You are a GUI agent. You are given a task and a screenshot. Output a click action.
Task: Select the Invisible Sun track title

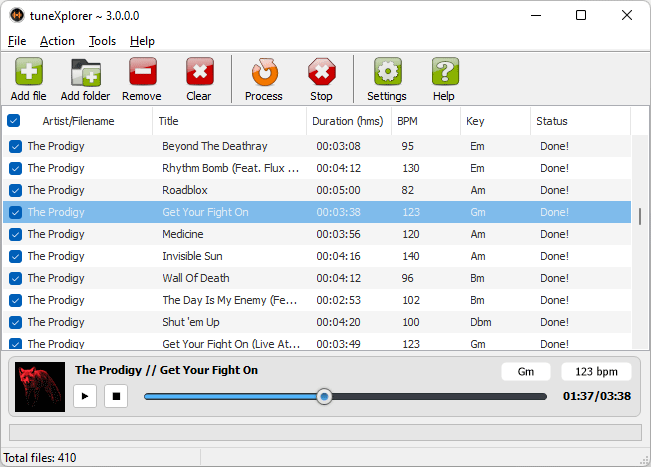pos(192,256)
